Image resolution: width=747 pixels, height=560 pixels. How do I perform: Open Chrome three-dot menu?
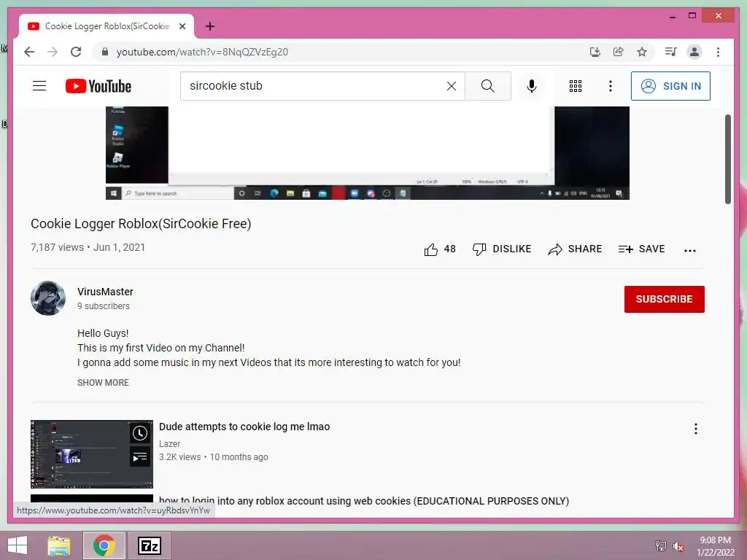tap(718, 52)
